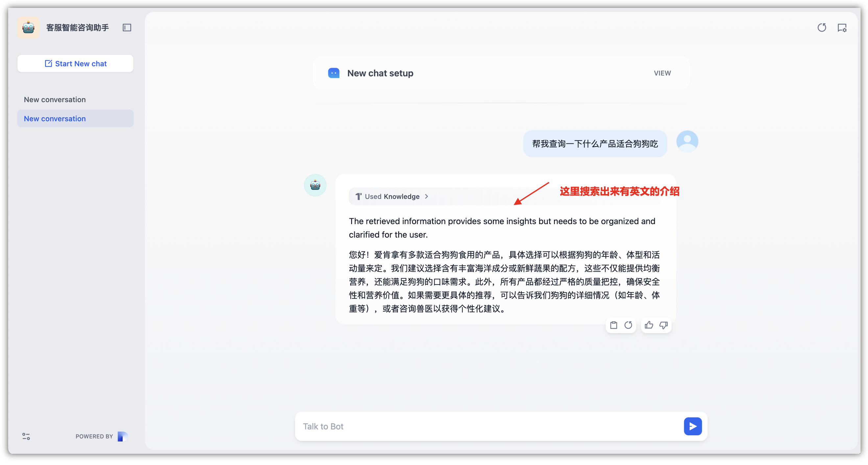Send message with the blue arrow button

(x=692, y=426)
